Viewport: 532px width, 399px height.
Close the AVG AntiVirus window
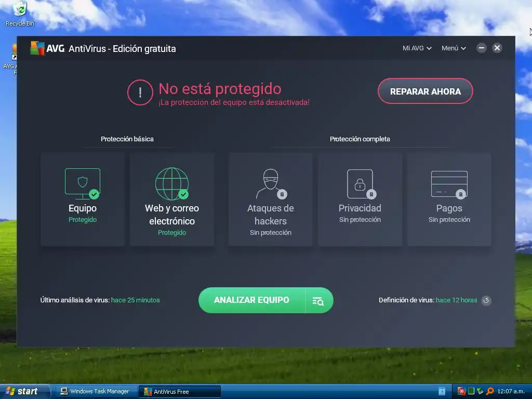497,48
